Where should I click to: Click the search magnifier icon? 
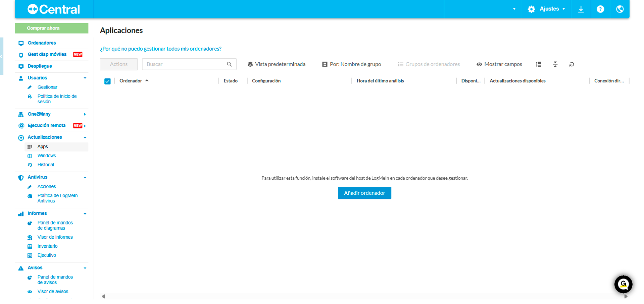[229, 64]
